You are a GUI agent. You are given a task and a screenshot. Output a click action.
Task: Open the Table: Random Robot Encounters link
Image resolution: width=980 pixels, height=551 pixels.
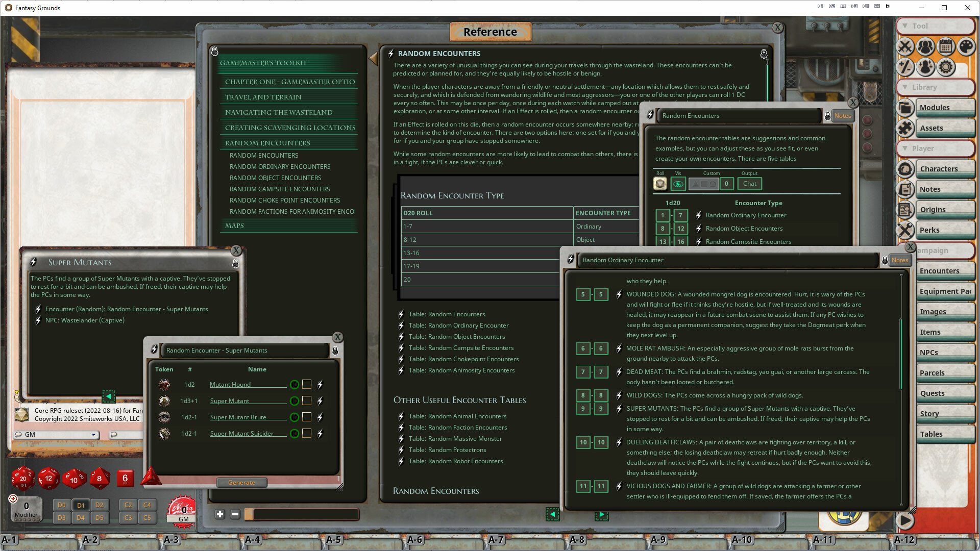(456, 461)
